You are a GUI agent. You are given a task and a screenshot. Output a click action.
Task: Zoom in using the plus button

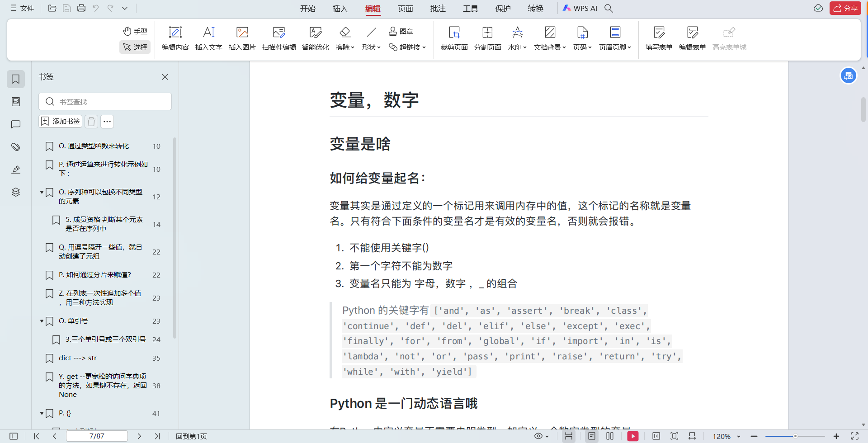point(836,436)
